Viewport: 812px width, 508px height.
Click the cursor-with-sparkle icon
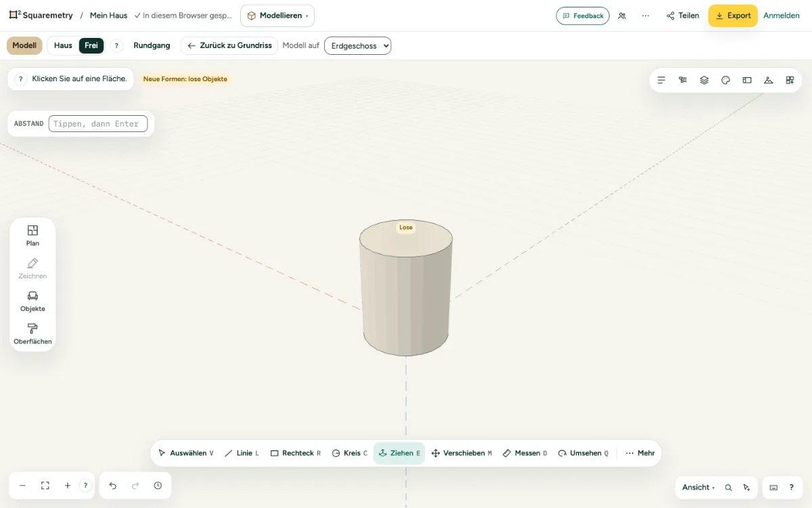746,488
